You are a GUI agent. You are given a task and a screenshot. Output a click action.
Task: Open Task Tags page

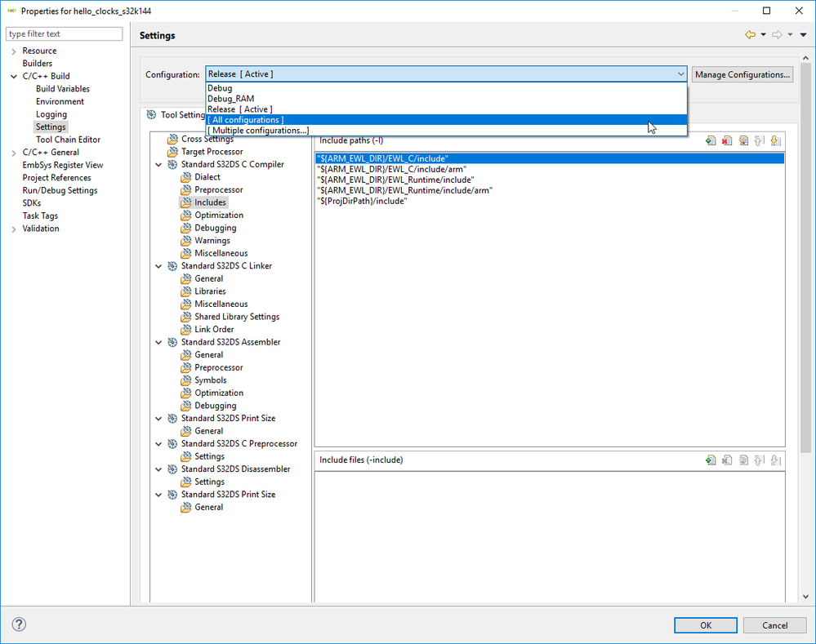40,215
